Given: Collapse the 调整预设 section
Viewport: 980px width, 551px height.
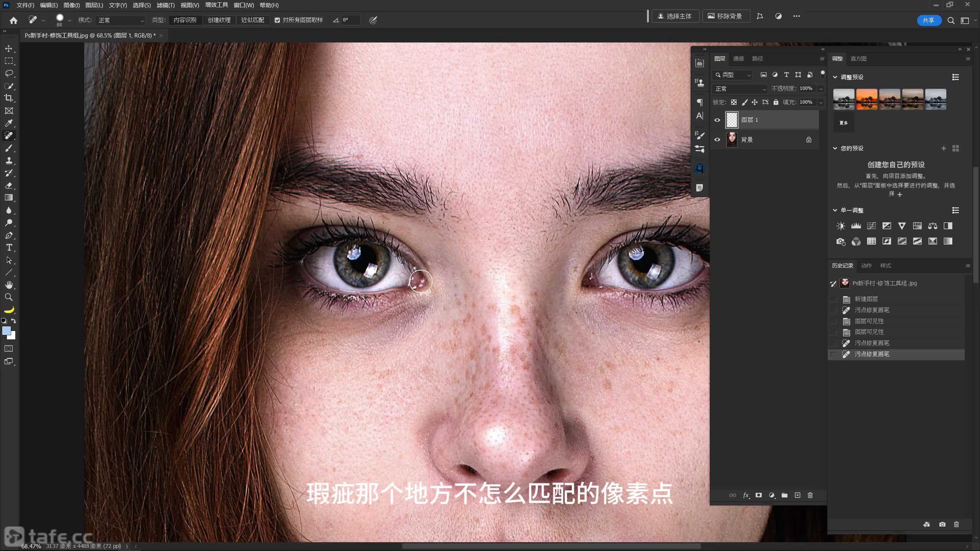Looking at the screenshot, I should click(835, 77).
